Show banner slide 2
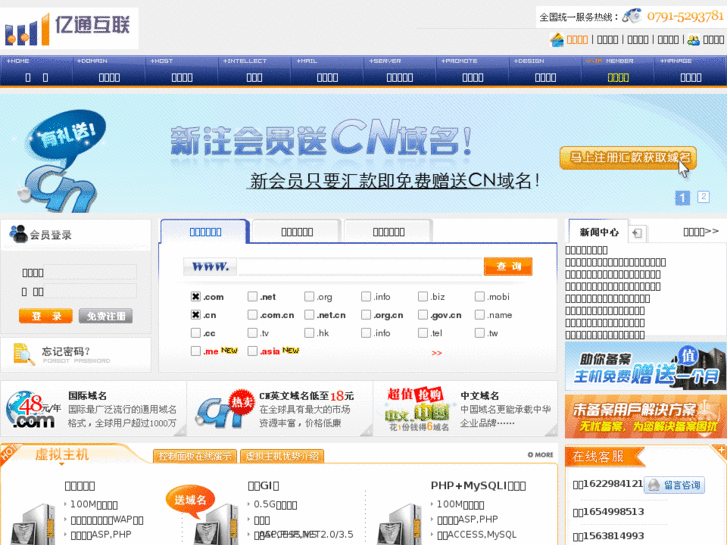This screenshot has width=727, height=545. pyautogui.click(x=703, y=196)
